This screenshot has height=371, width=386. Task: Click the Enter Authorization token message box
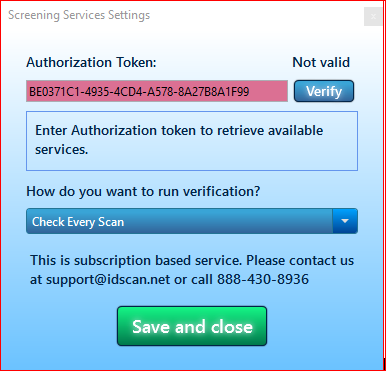pos(192,141)
